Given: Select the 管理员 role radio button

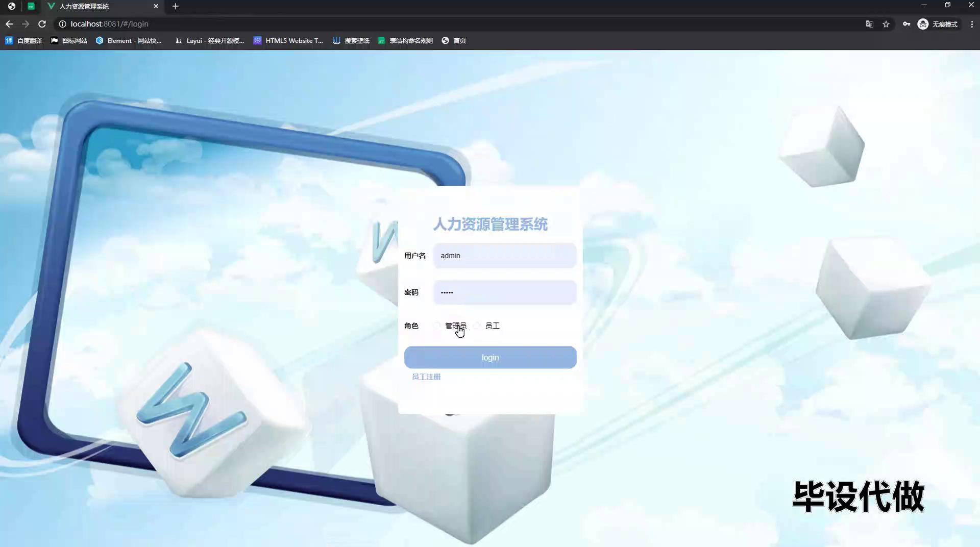Looking at the screenshot, I should point(437,326).
